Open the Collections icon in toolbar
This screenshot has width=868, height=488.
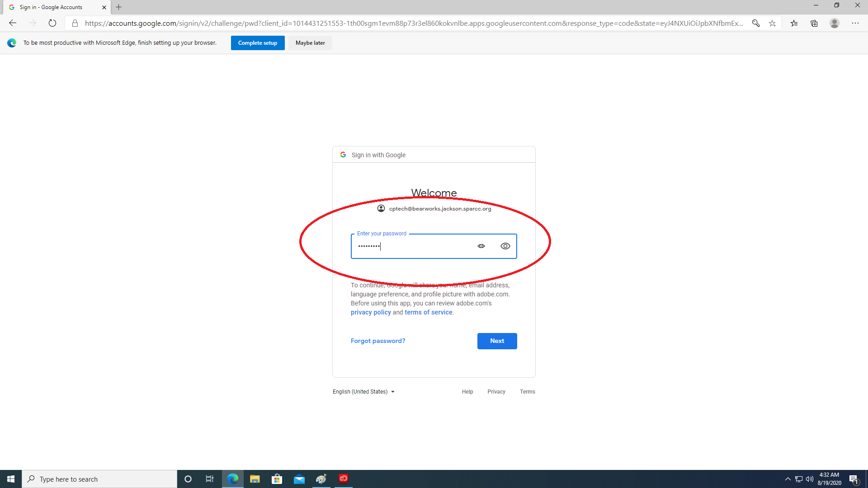[x=814, y=23]
